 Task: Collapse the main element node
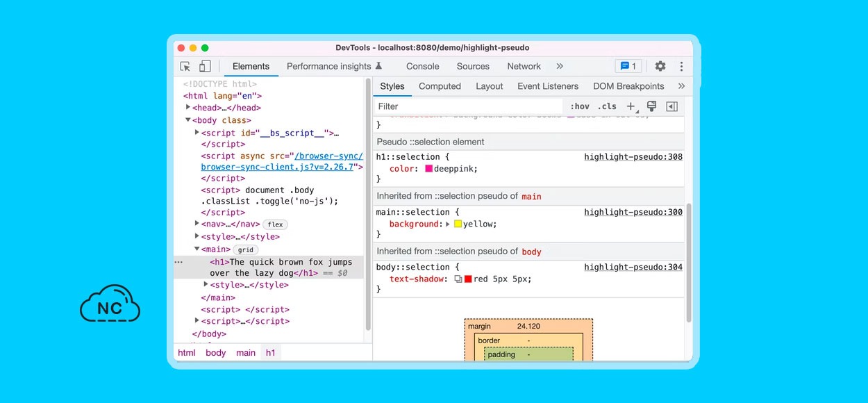pyautogui.click(x=197, y=249)
